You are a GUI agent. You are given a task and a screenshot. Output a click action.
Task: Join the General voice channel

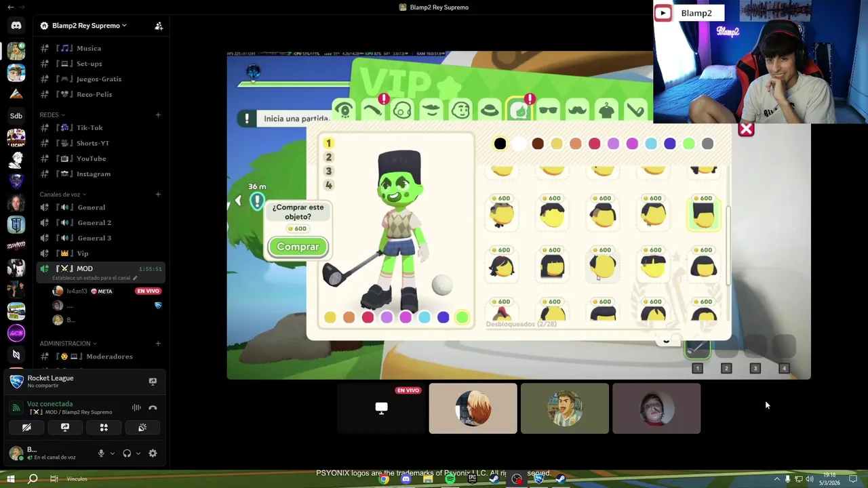101,207
